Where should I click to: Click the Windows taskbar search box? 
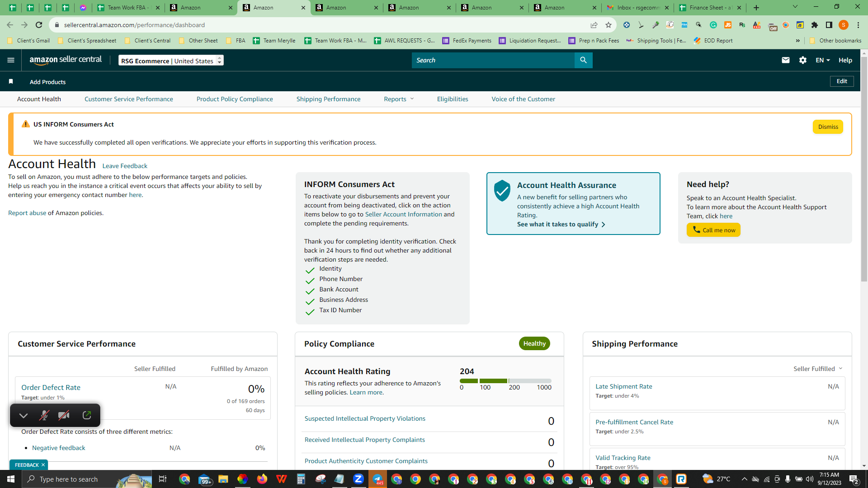point(87,479)
